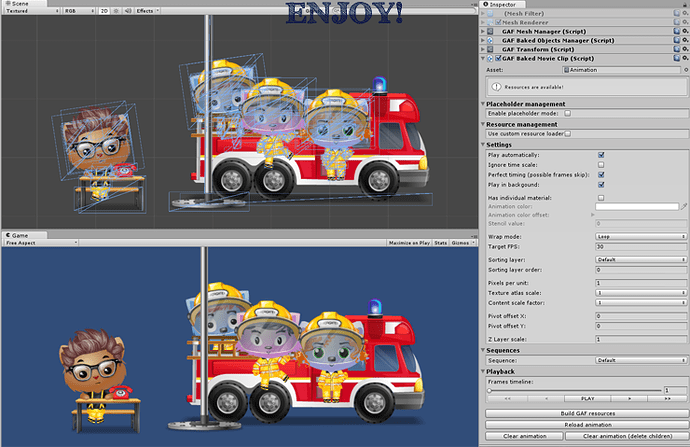Enable placeholder mode checkbox
The width and height of the screenshot is (690, 447).
point(568,113)
